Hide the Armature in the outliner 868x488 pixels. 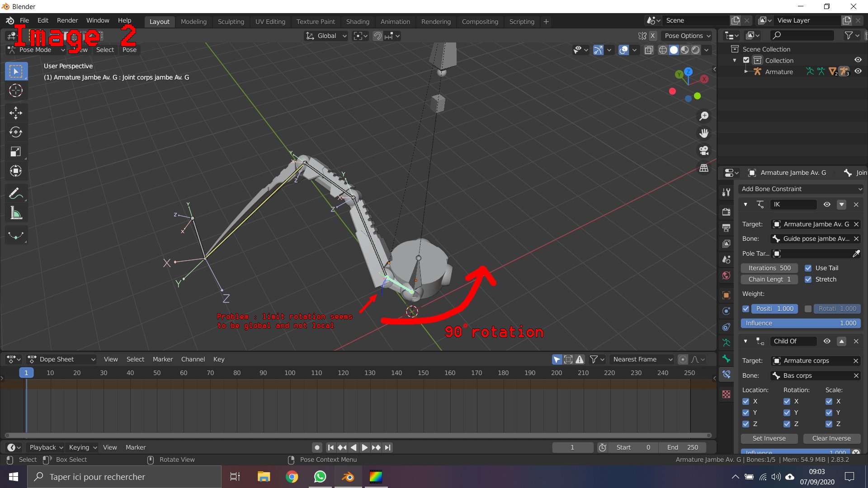click(858, 71)
